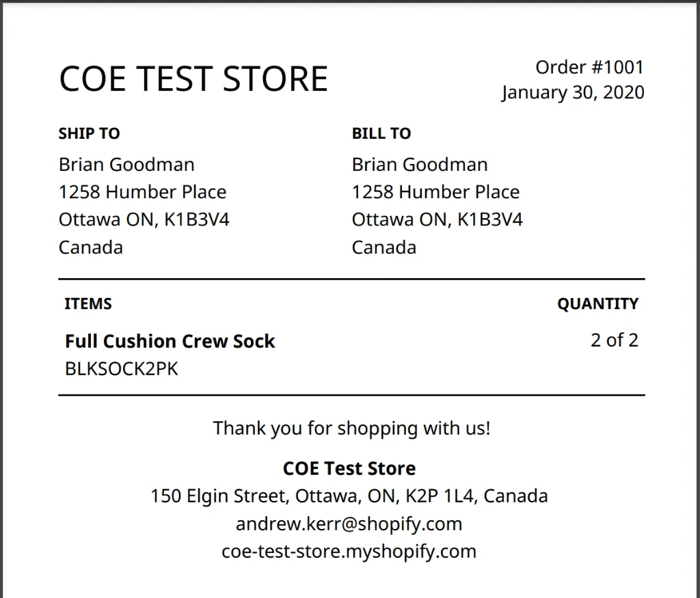This screenshot has width=700, height=598.
Task: Click Canada in the Ship To address
Action: tap(91, 247)
